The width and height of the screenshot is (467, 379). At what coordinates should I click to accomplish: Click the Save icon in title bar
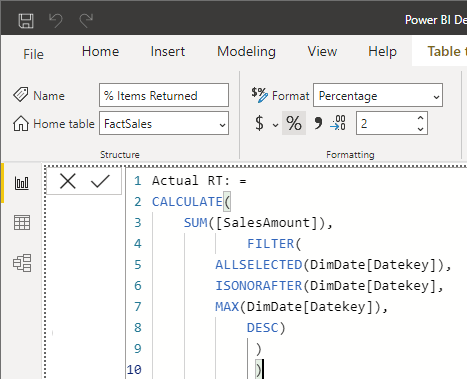(x=26, y=21)
